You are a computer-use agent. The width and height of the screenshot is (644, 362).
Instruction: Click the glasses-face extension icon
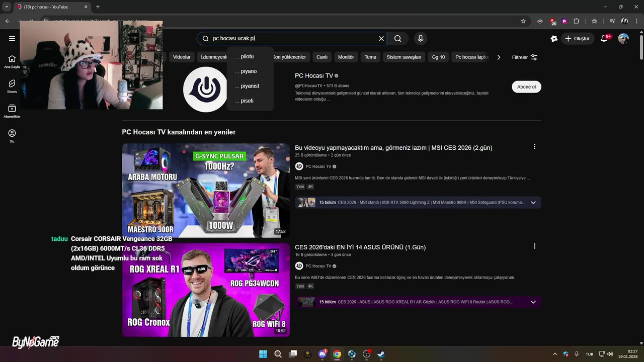point(540,21)
